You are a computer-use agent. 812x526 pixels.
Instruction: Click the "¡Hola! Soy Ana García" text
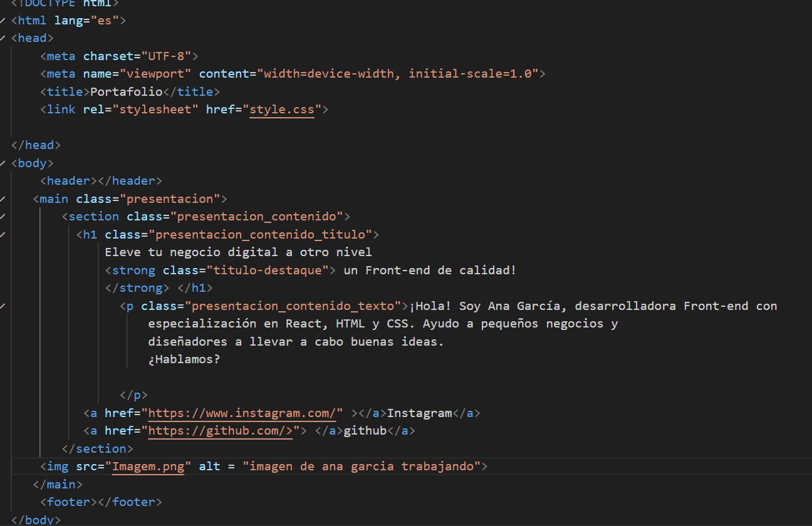click(x=489, y=306)
